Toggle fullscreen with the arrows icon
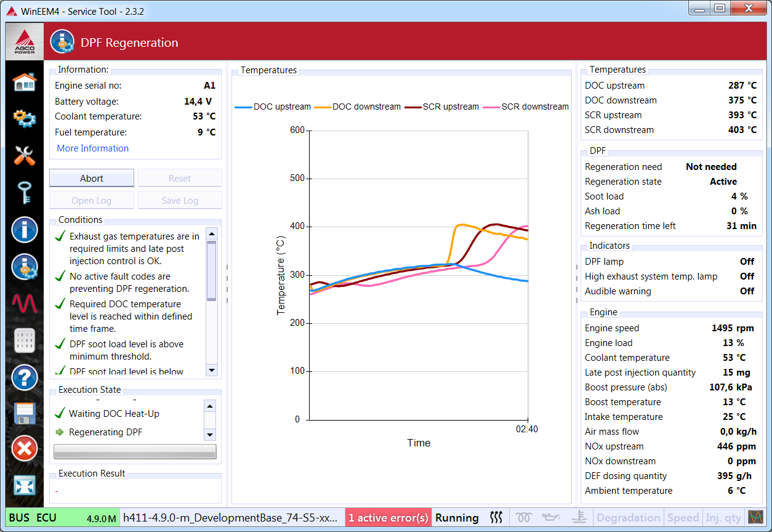772x532 pixels. click(x=25, y=486)
